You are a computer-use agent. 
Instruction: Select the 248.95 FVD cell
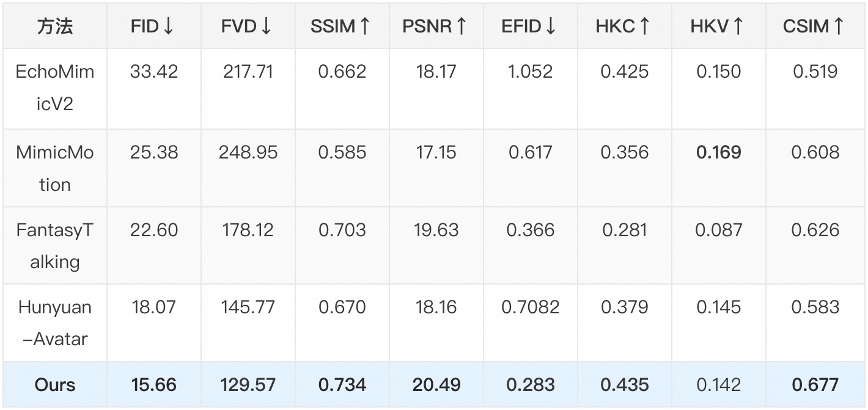(248, 152)
